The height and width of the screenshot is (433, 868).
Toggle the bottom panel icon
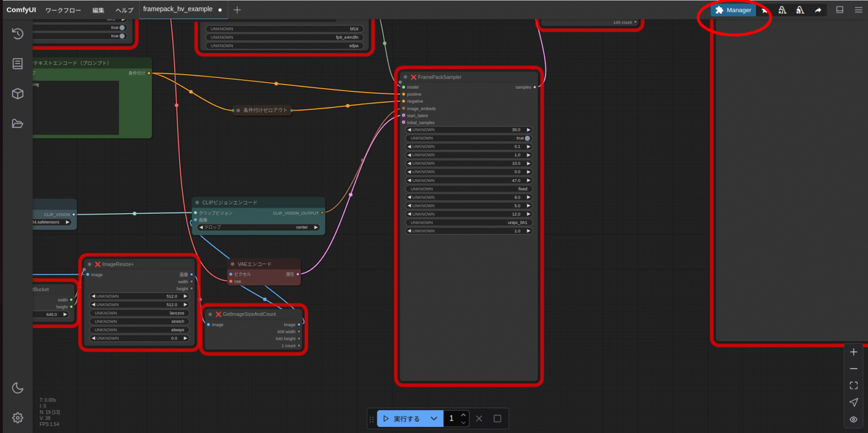coord(840,10)
